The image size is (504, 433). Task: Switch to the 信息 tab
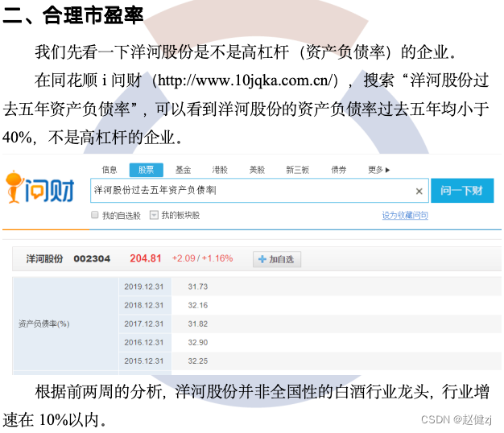[x=109, y=170]
